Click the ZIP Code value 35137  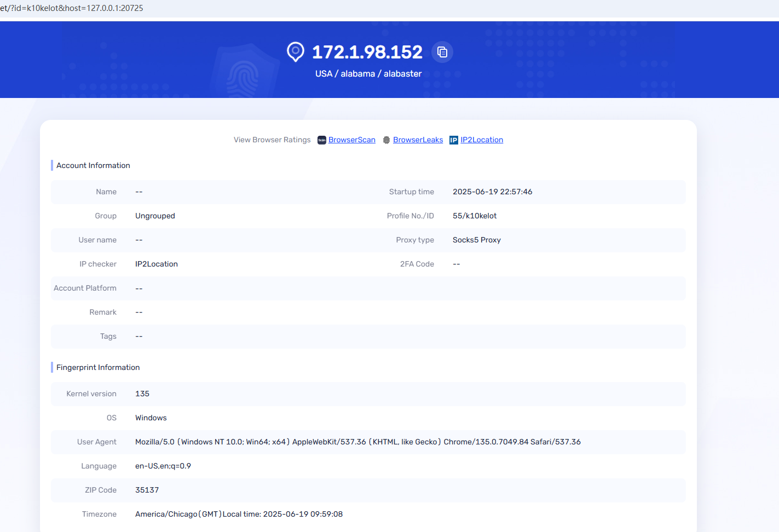point(147,490)
